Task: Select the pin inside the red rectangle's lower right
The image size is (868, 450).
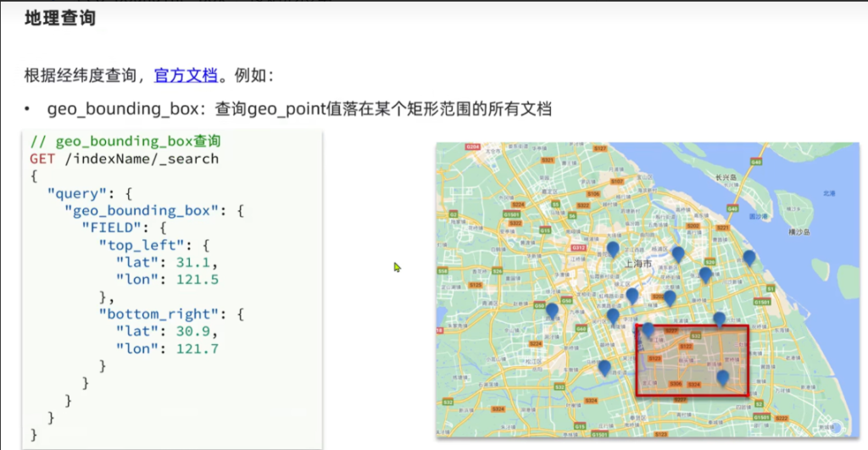Action: click(x=722, y=377)
